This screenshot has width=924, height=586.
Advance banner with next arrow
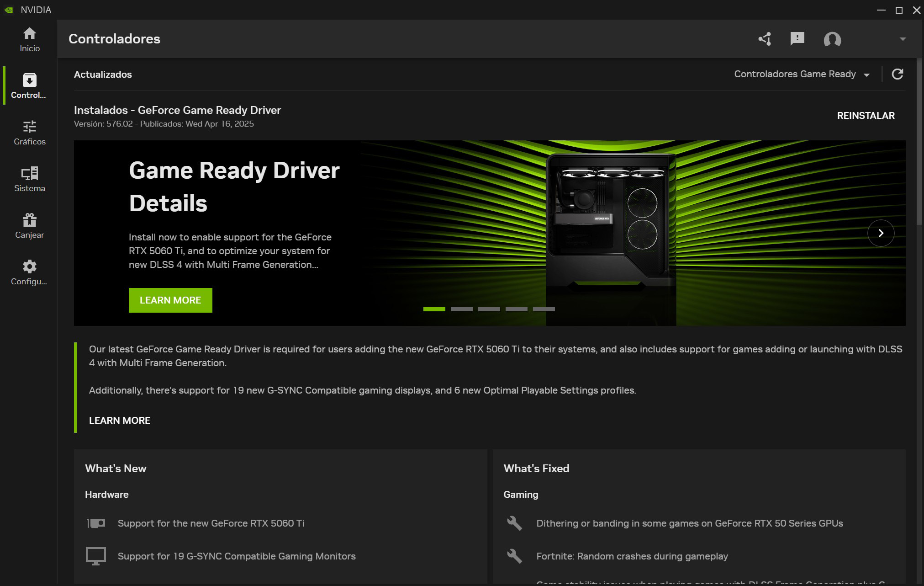(881, 233)
